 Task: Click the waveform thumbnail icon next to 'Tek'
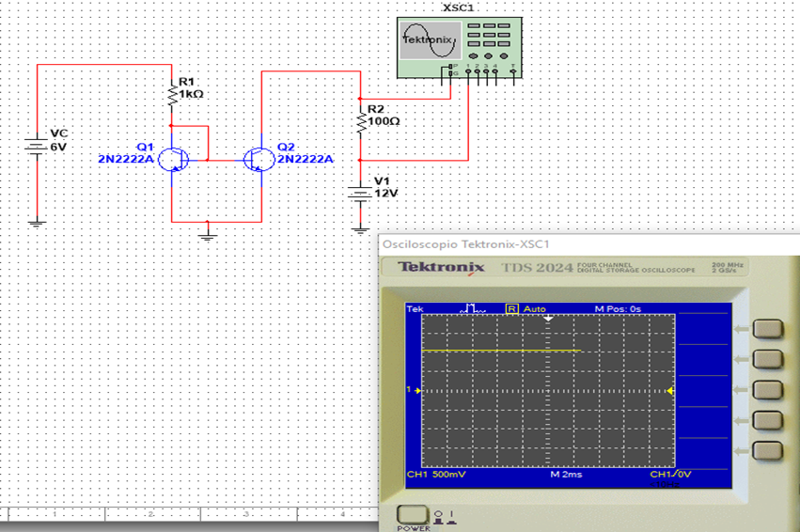tap(473, 308)
